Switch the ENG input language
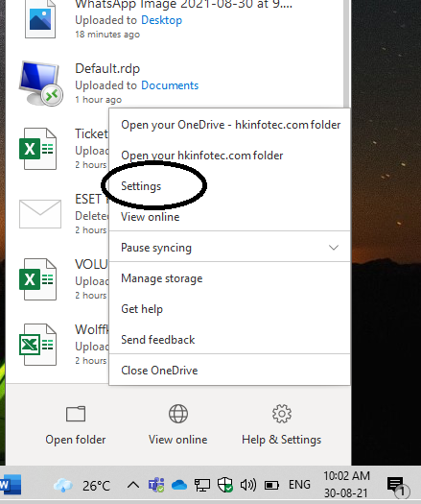Viewport: 421px width, 504px height. coord(299,485)
